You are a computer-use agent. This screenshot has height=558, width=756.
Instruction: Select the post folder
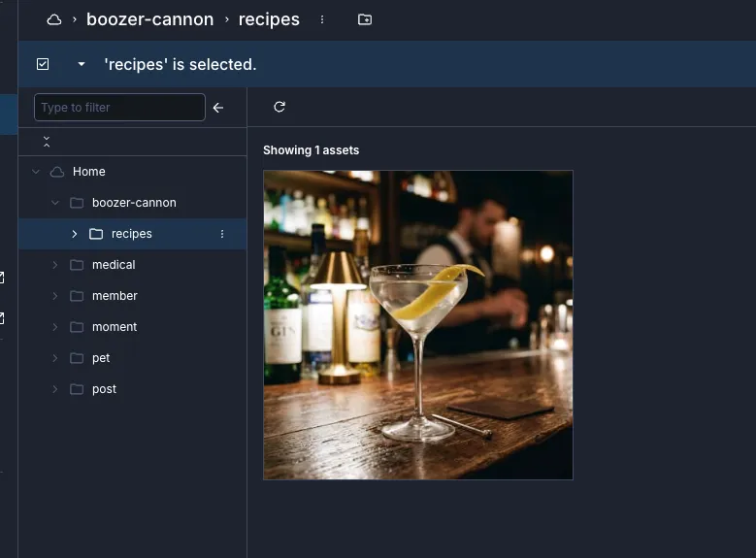coord(104,389)
